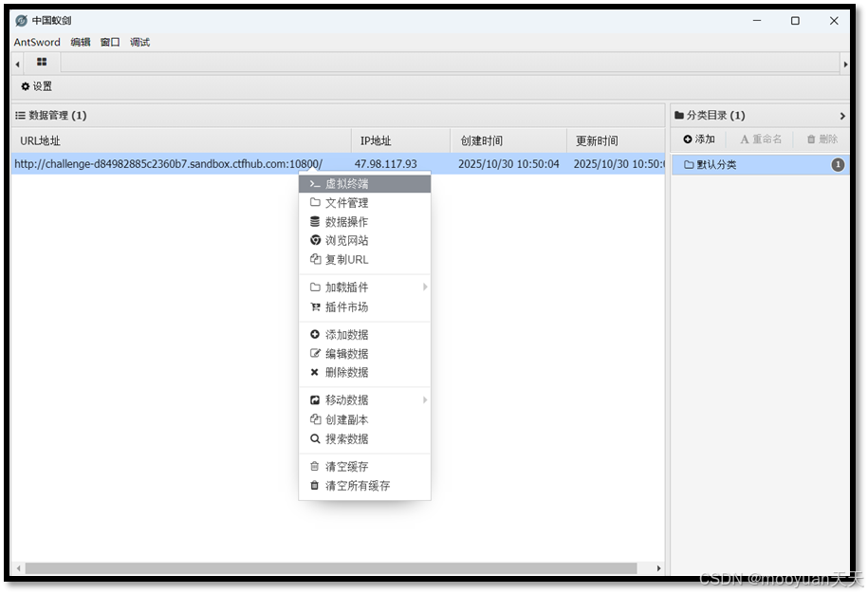Maximize the 中国蚁剑 window

(x=795, y=21)
